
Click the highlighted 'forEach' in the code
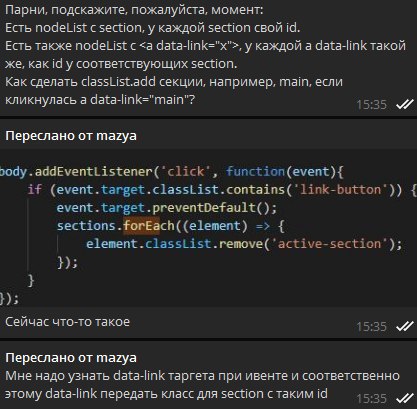[x=149, y=226]
